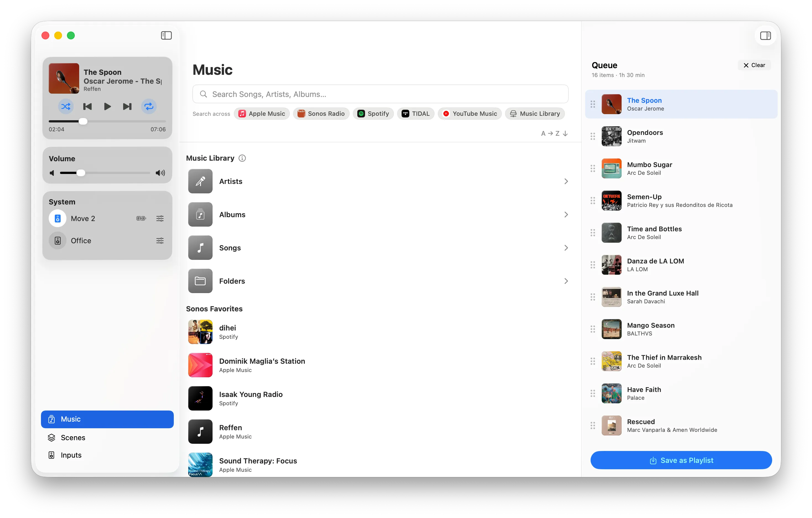Open the Albums icon
Screen dimensions: 812x518
click(x=200, y=215)
